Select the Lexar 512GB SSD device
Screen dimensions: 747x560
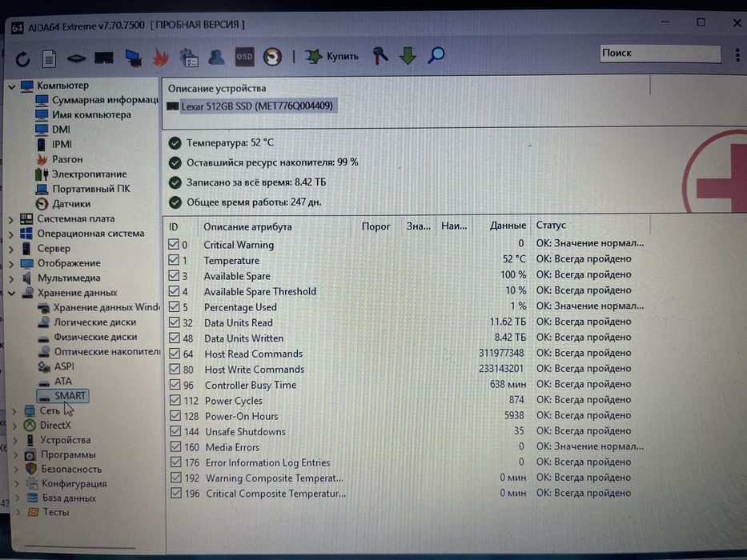[257, 106]
